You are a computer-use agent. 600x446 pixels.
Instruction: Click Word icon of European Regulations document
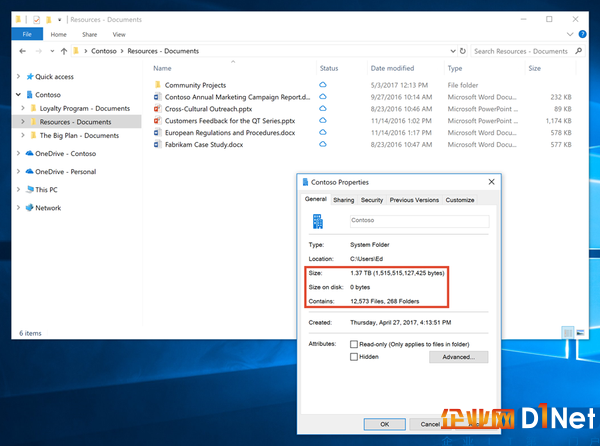[x=157, y=133]
